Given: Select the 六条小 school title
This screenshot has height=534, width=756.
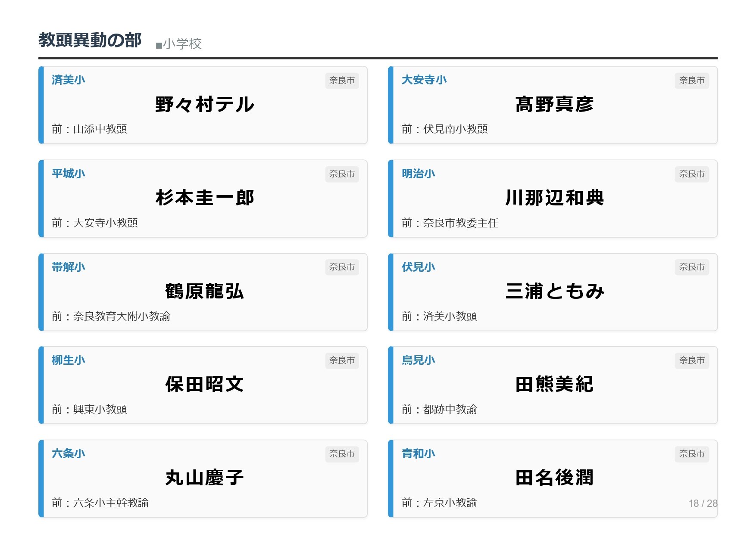Looking at the screenshot, I should pos(68,453).
